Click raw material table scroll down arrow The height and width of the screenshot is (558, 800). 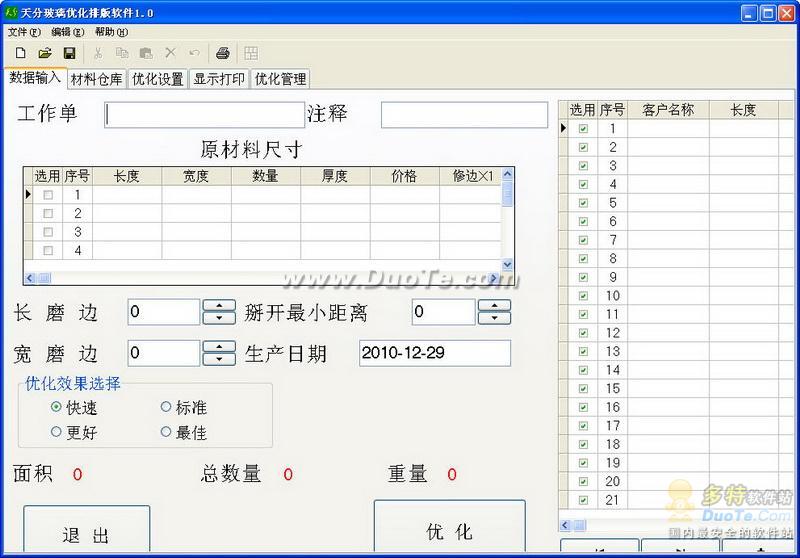[x=507, y=264]
